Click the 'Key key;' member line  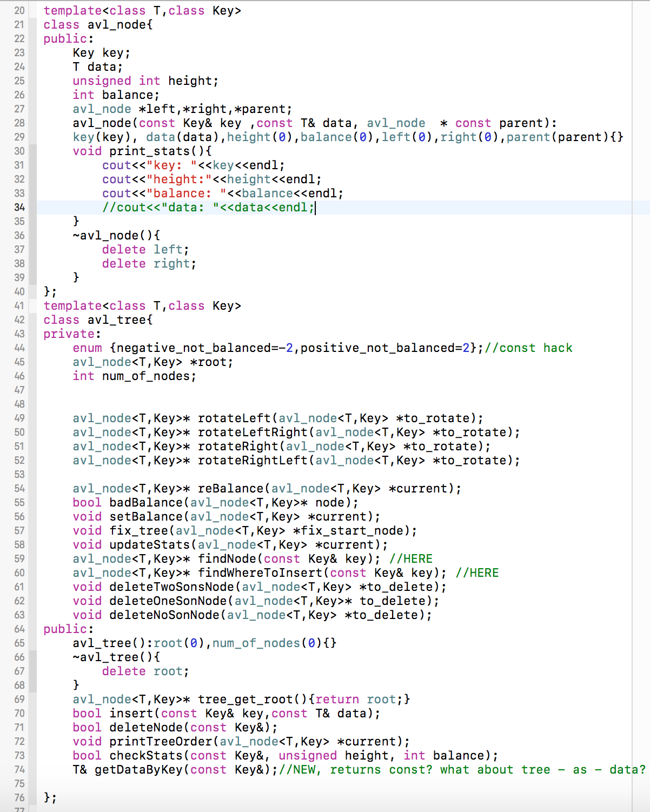tap(102, 53)
